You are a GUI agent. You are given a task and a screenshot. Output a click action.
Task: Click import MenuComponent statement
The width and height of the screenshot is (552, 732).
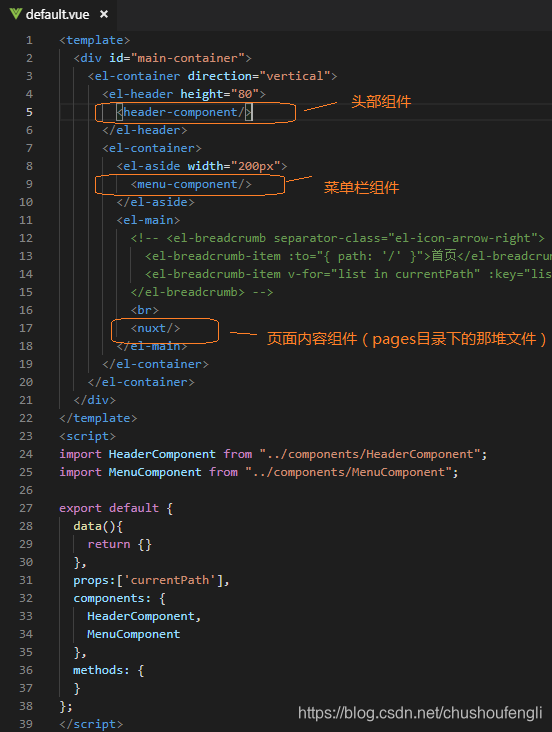259,472
